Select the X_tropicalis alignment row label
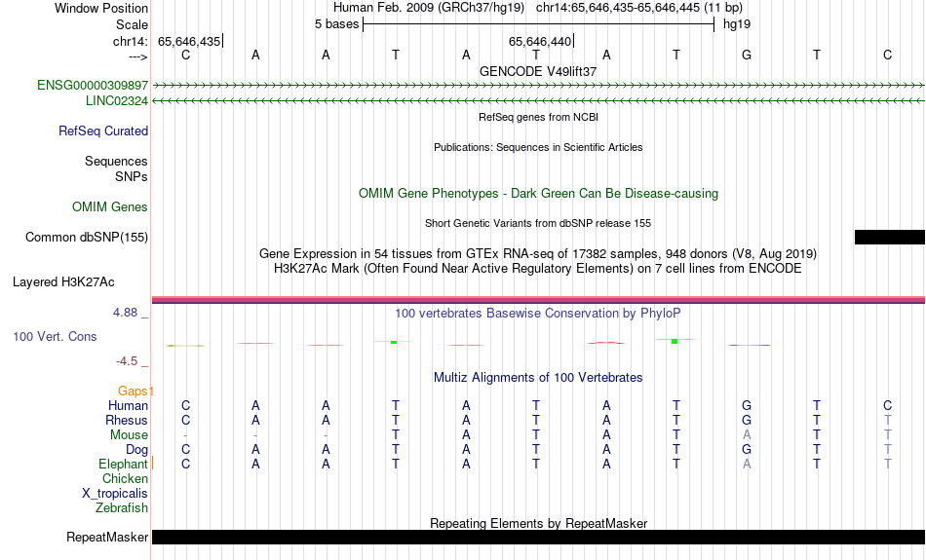Screen dimensions: 926x560 pos(115,494)
